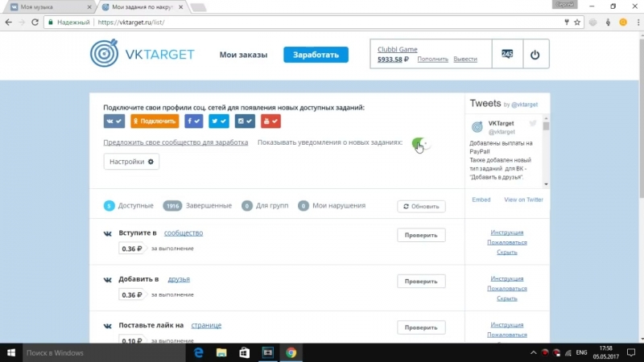644x362 pixels.
Task: Open the Clubbl Game profile link
Action: point(397,49)
